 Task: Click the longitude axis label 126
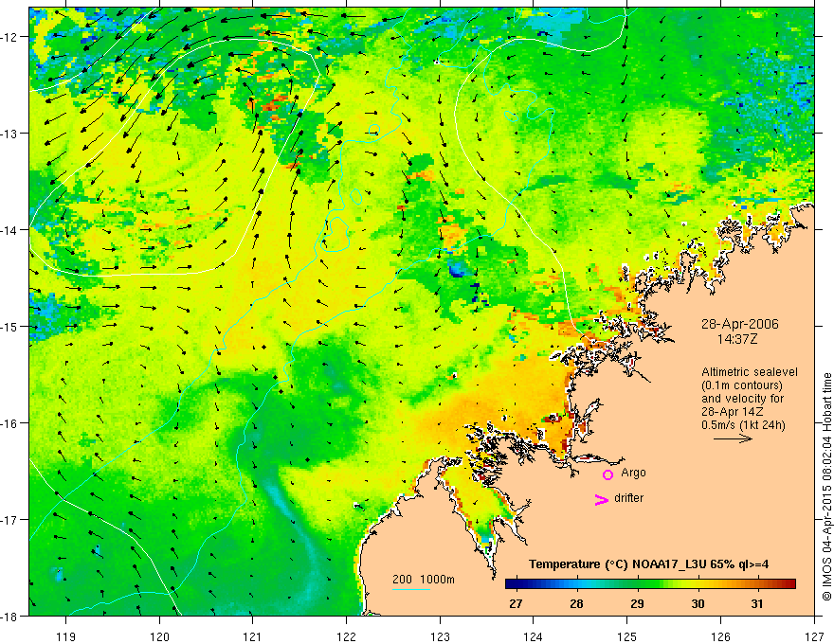point(720,636)
